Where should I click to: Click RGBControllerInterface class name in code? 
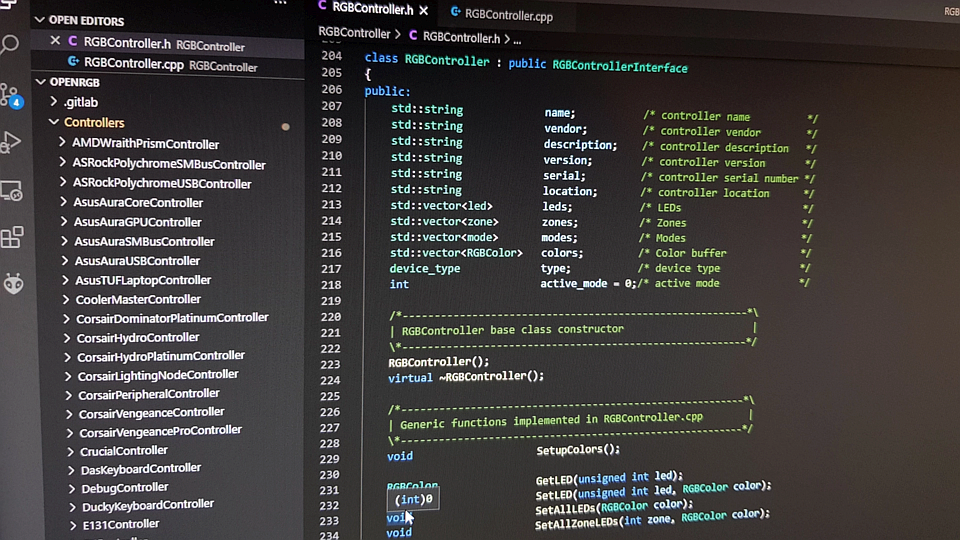[x=620, y=67]
